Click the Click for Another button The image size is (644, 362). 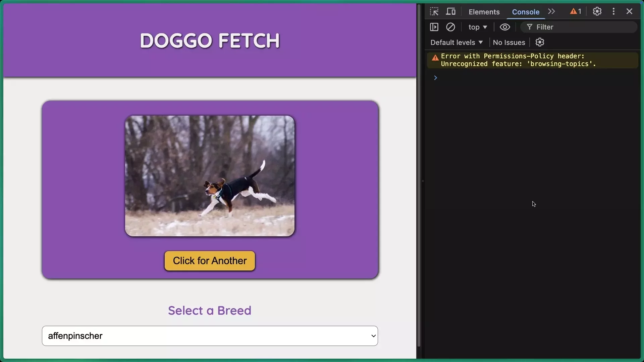(210, 261)
